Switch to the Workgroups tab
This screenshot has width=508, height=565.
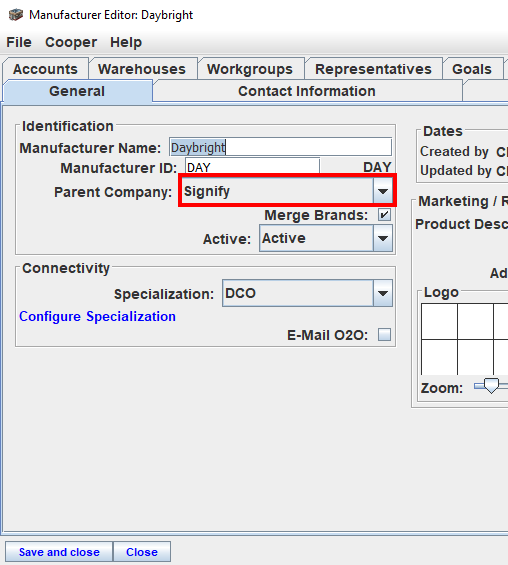(x=250, y=68)
